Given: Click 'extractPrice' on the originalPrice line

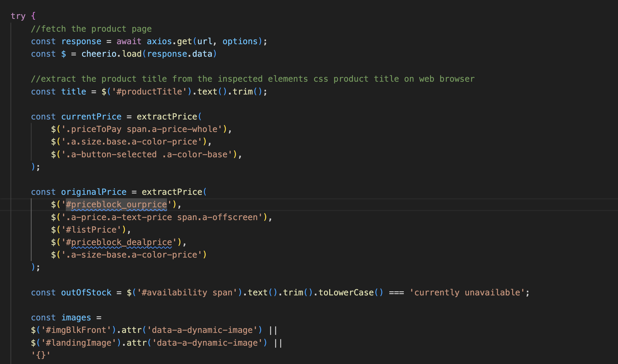Looking at the screenshot, I should 172,192.
